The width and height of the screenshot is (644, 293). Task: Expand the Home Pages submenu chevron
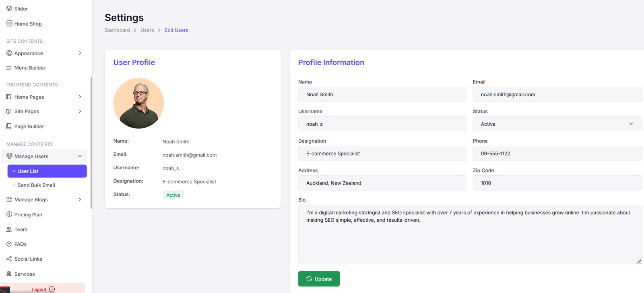tap(80, 97)
